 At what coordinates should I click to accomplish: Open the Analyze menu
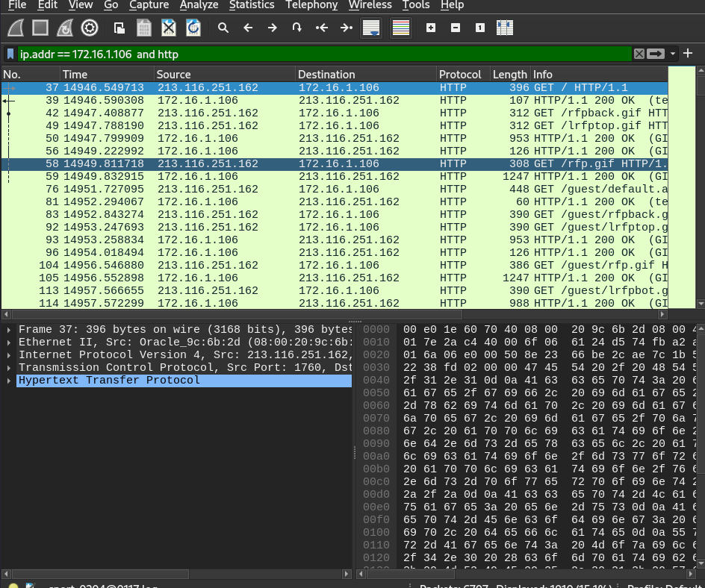199,5
